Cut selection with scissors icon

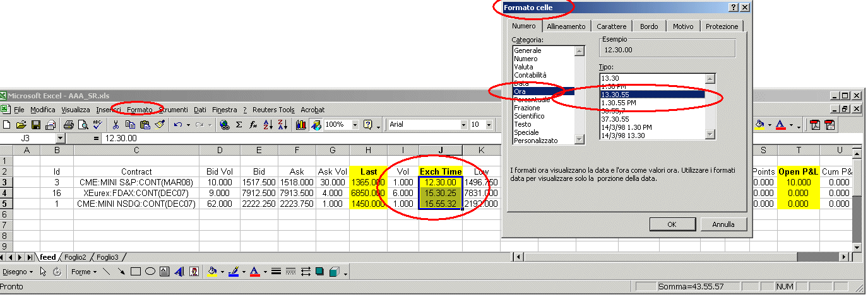point(116,125)
